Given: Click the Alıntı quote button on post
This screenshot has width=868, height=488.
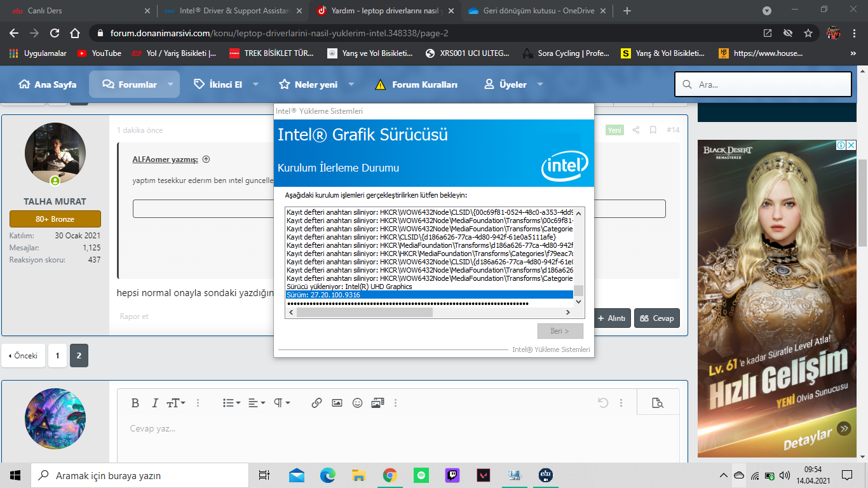Looking at the screenshot, I should (611, 318).
